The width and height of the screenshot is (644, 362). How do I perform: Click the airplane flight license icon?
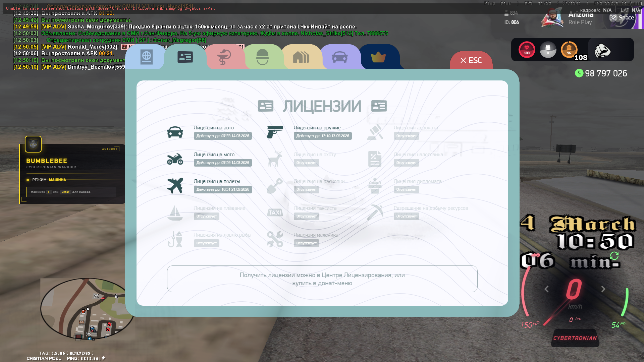pyautogui.click(x=175, y=185)
